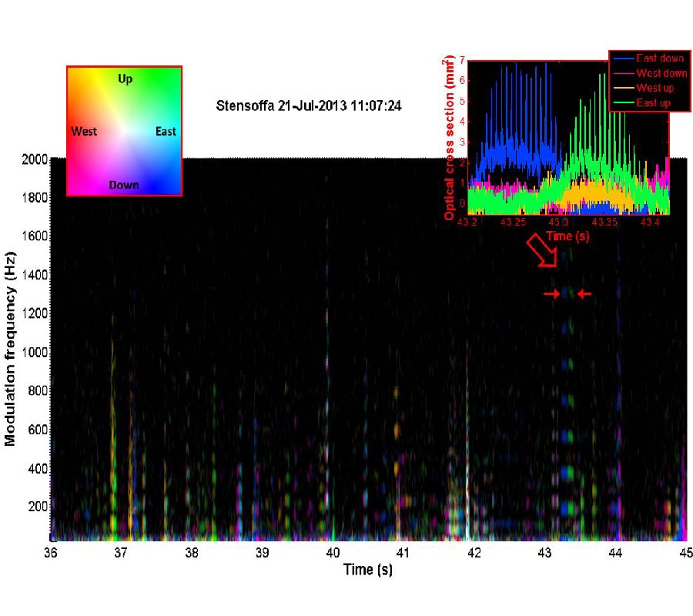Click the large hollow red arrow
Screen dimensions: 693x616
click(541, 253)
